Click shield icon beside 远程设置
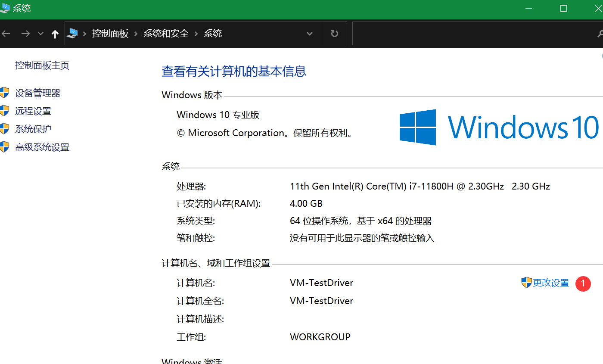The width and height of the screenshot is (603, 364). coord(4,111)
